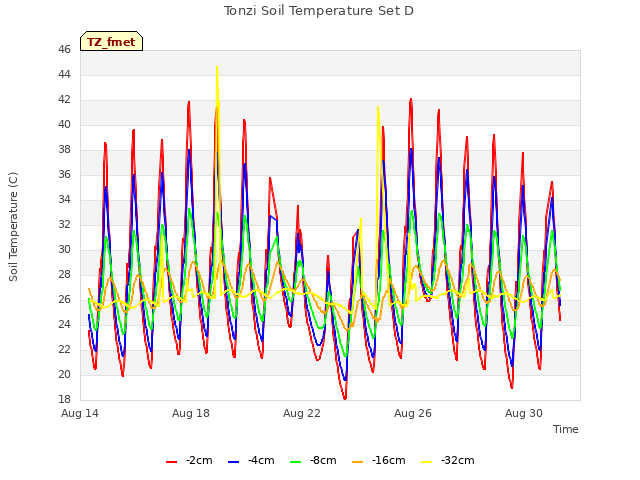The image size is (640, 480).
Task: Click the Time axis label
Action: click(566, 429)
